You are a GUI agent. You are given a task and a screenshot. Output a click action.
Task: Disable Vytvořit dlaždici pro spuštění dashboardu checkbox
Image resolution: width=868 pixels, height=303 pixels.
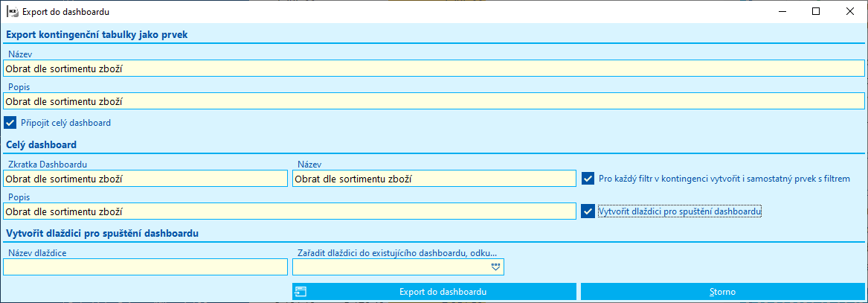click(588, 211)
